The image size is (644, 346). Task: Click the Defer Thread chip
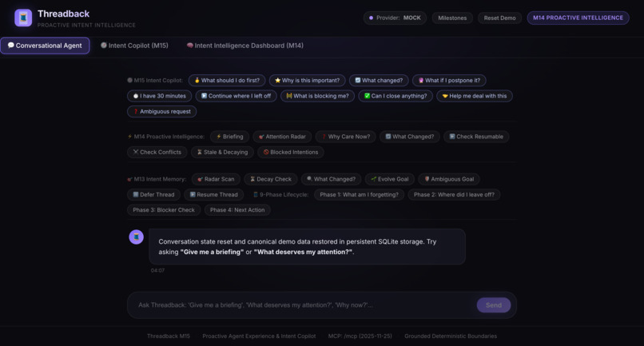[x=153, y=194]
